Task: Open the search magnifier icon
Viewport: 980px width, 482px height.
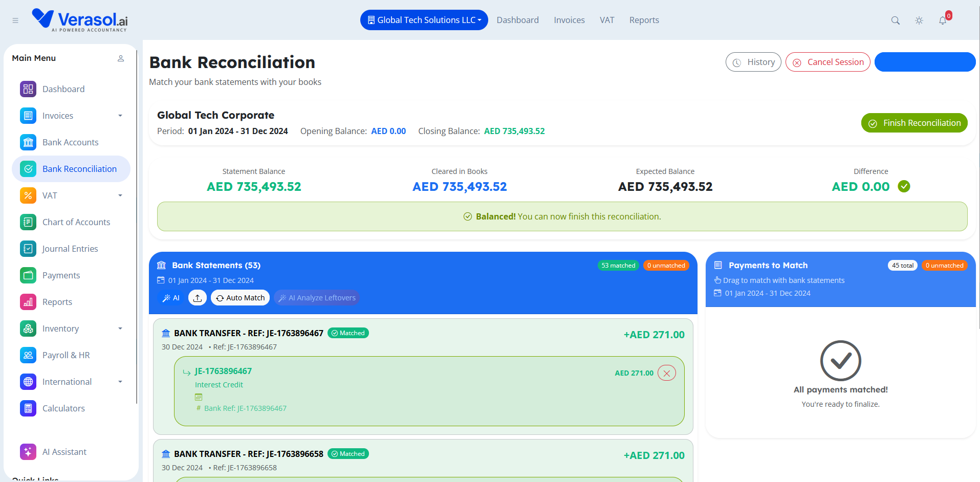Action: (895, 20)
